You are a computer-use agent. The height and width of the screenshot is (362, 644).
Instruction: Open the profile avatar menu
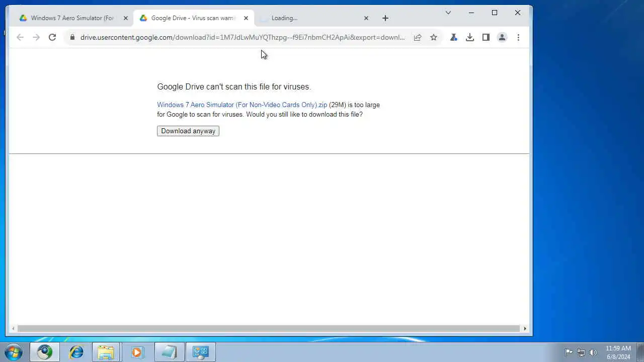click(502, 37)
